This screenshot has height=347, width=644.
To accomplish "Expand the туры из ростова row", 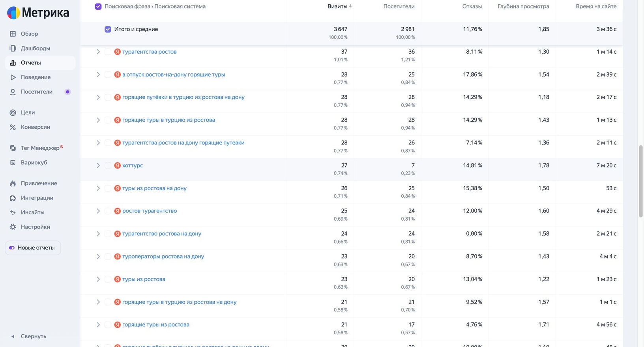I will (98, 279).
